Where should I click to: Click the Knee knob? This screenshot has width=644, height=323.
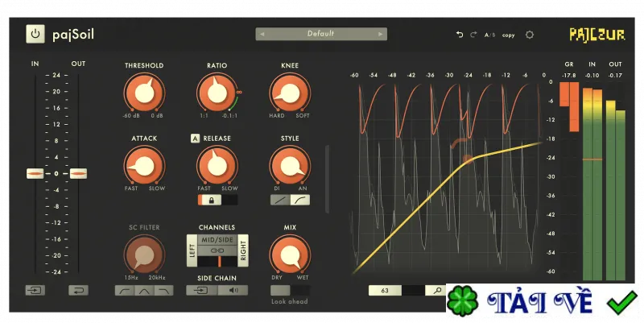290,93
